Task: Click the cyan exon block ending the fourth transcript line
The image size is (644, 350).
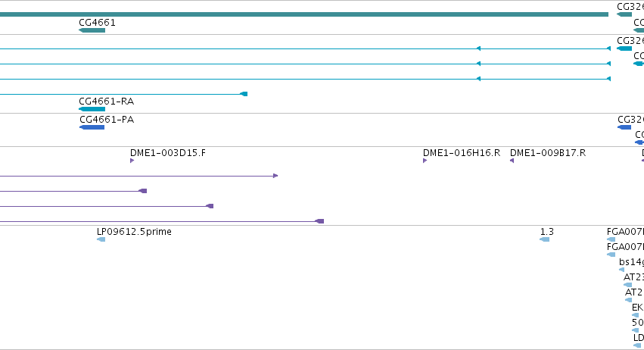Action: [244, 94]
